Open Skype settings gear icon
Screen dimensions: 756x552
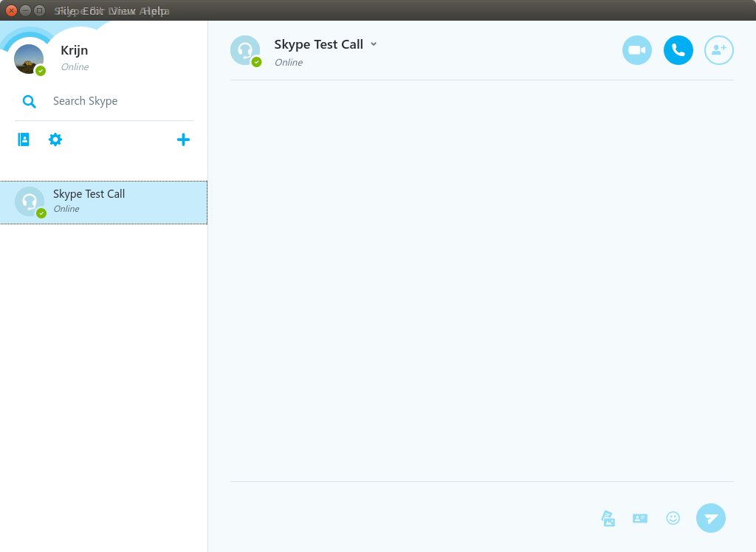point(55,139)
